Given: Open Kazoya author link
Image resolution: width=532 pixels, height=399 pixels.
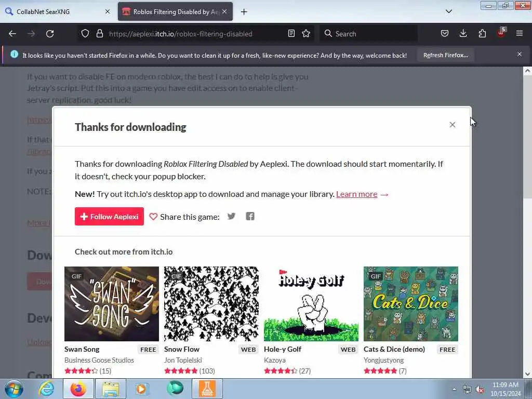Looking at the screenshot, I should [275, 360].
